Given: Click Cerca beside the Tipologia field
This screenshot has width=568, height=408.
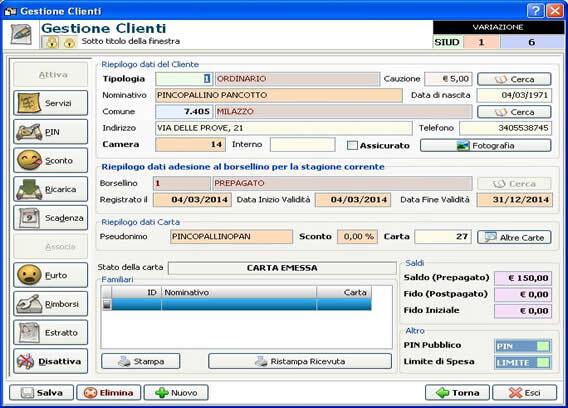Looking at the screenshot, I should pyautogui.click(x=514, y=79).
